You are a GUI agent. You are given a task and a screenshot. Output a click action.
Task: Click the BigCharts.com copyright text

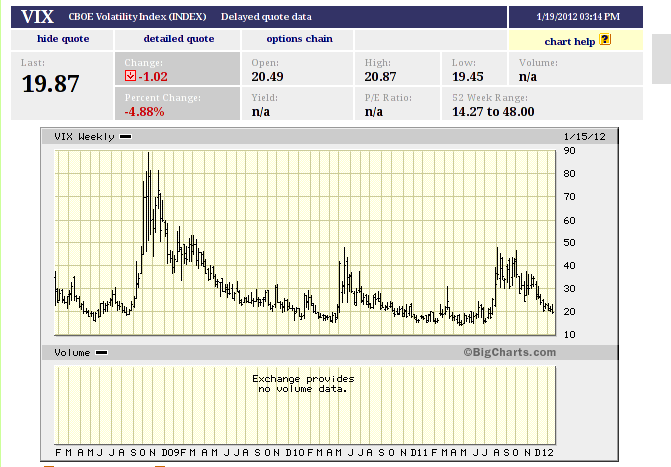(510, 352)
